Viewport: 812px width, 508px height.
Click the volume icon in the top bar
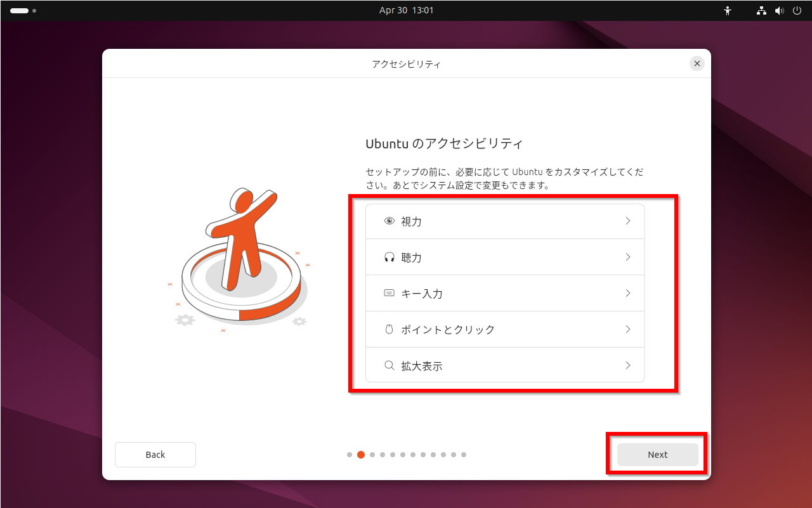[780, 11]
